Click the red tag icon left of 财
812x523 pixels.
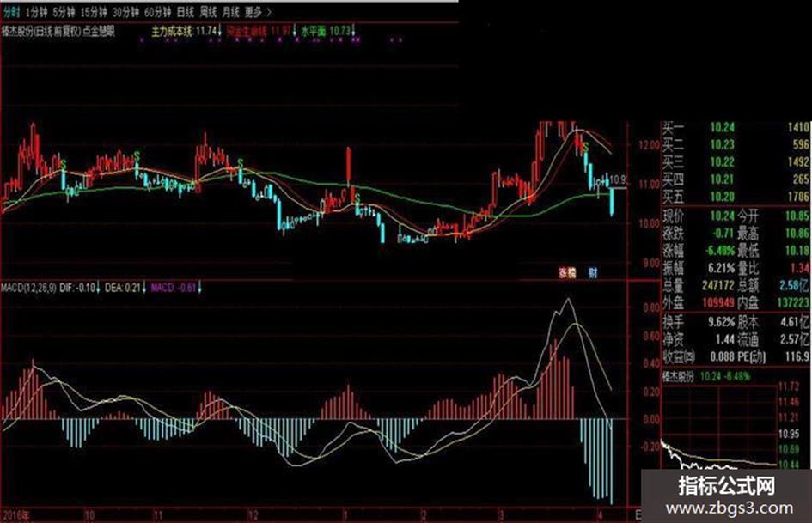567,272
